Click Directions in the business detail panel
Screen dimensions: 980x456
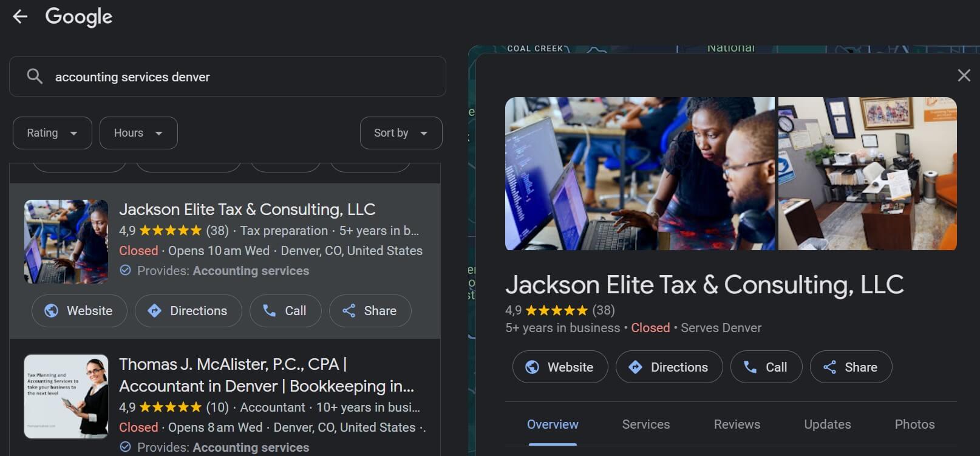click(669, 367)
